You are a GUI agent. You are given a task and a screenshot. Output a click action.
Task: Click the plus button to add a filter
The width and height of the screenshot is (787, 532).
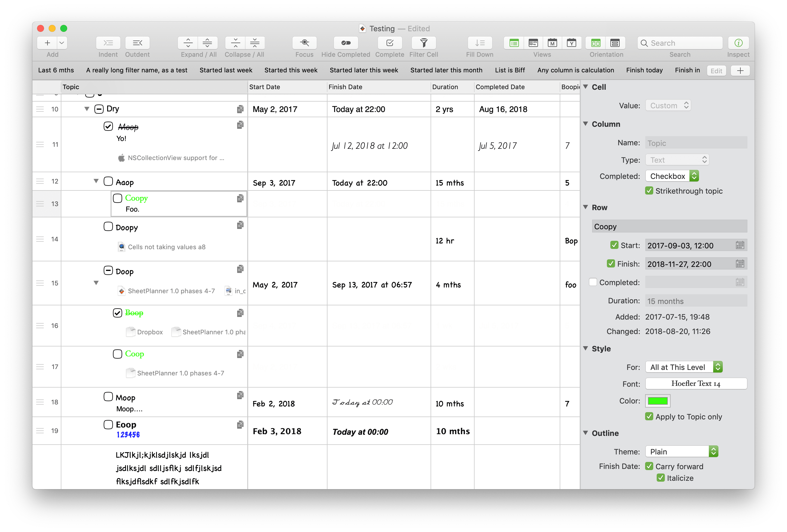click(740, 70)
